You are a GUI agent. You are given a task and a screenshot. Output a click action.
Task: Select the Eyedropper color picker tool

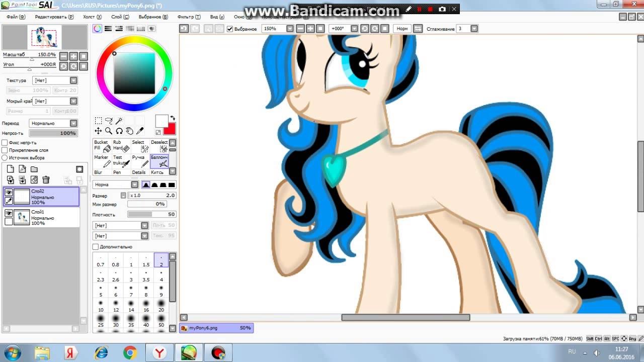(140, 131)
